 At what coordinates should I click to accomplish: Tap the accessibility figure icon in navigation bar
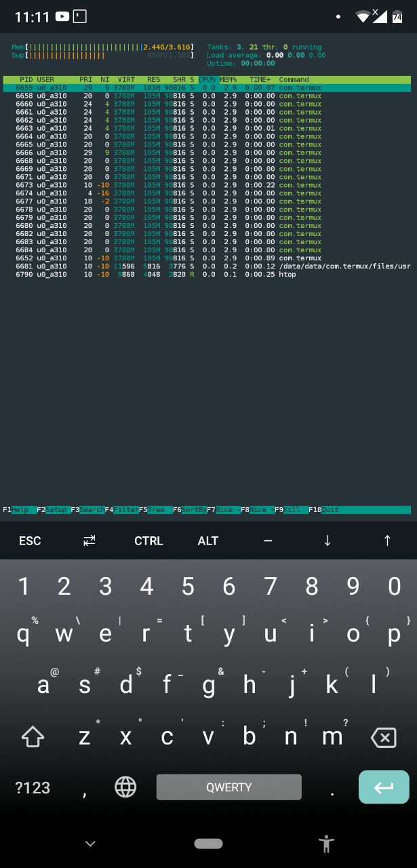point(327,844)
